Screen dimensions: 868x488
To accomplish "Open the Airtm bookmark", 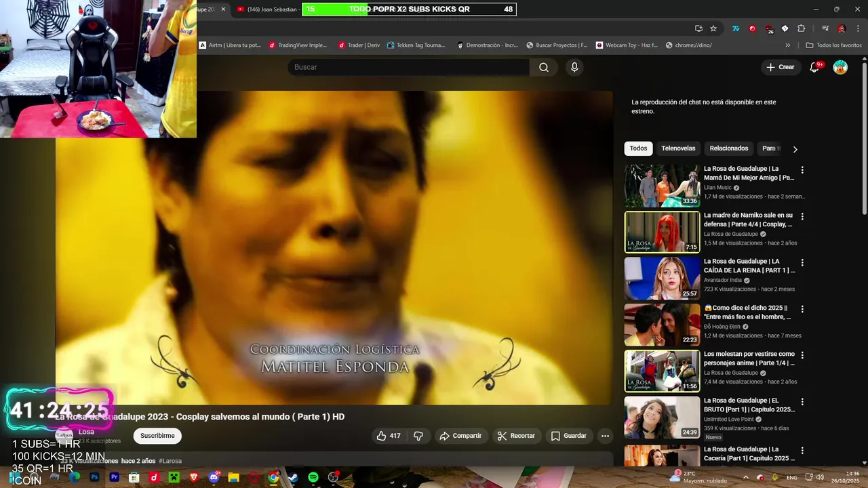I will coord(230,45).
